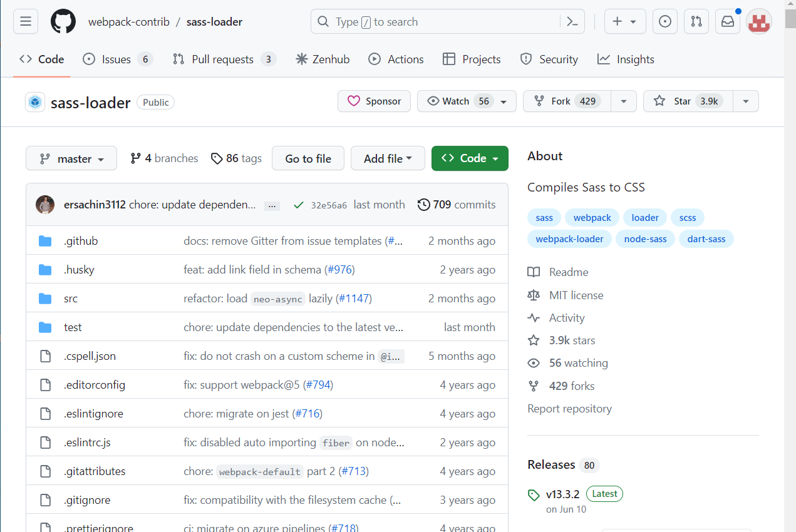796x532 pixels.
Task: Switch to the Zenhub tab
Action: tap(323, 59)
